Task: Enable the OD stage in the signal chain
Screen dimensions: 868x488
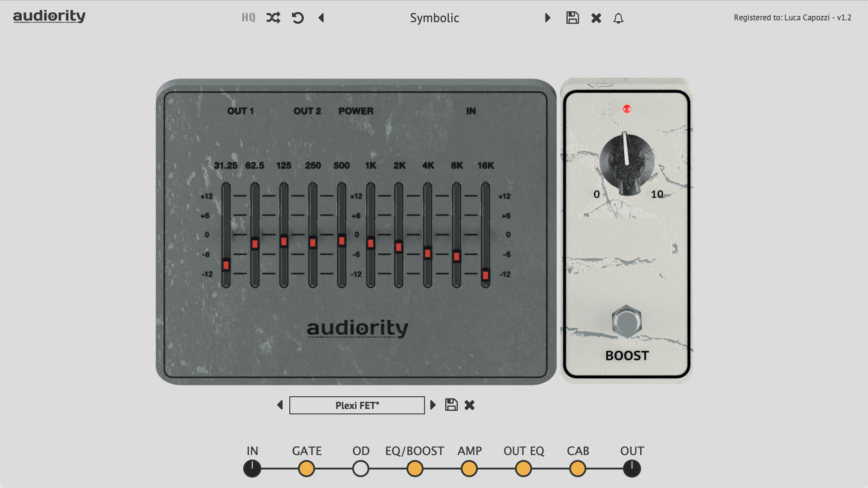Action: point(360,469)
